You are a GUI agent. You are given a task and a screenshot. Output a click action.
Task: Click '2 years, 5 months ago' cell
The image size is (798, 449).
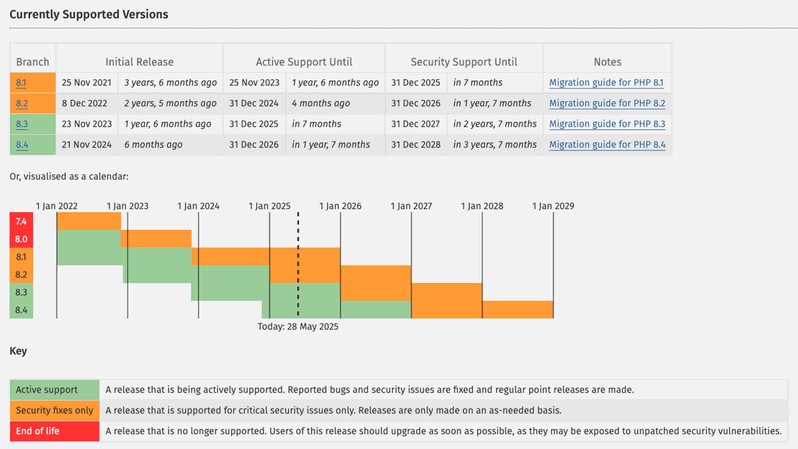170,103
